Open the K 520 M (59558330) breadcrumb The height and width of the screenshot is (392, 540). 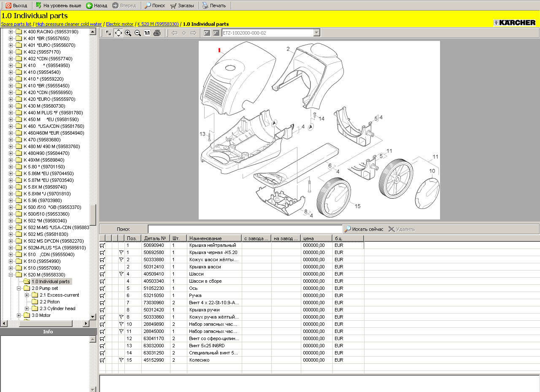coord(158,24)
